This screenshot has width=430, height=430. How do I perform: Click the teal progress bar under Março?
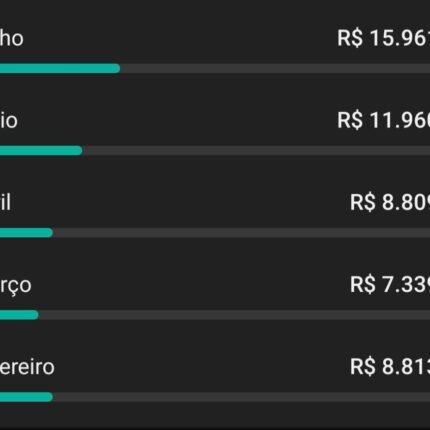[x=19, y=315]
